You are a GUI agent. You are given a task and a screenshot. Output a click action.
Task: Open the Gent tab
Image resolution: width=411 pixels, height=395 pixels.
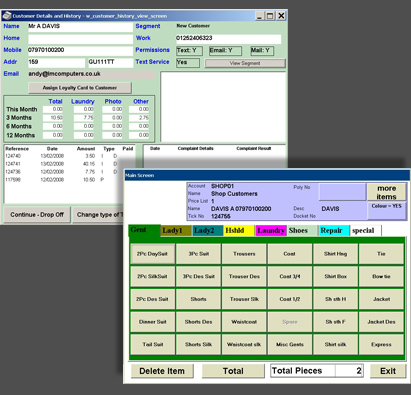point(144,230)
